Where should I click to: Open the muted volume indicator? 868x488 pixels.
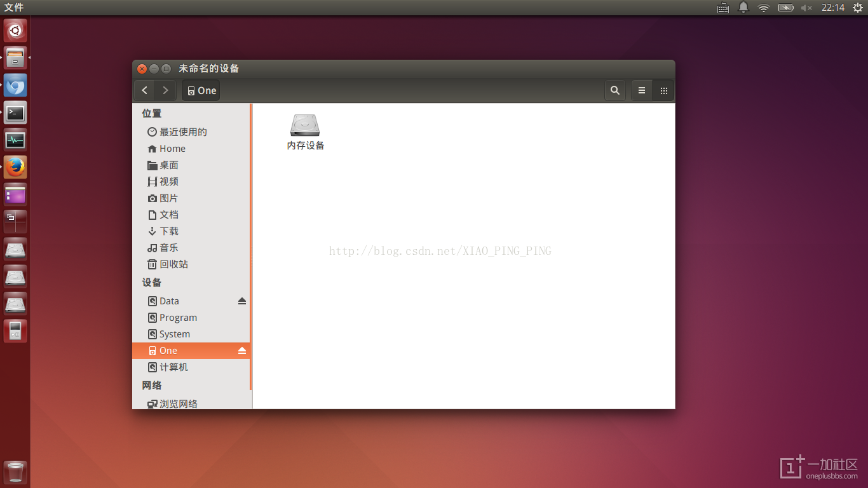[806, 8]
